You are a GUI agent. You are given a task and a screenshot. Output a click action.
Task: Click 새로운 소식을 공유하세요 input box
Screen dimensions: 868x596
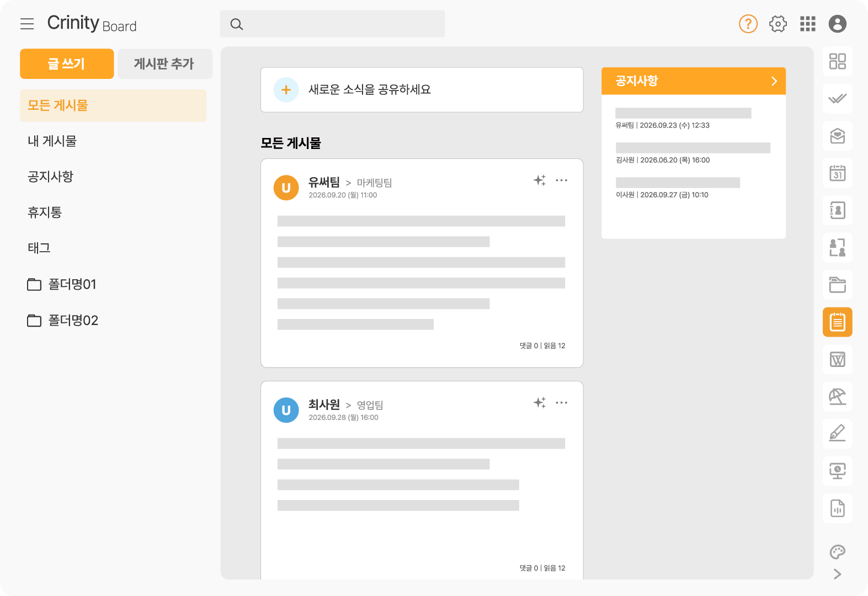click(422, 90)
